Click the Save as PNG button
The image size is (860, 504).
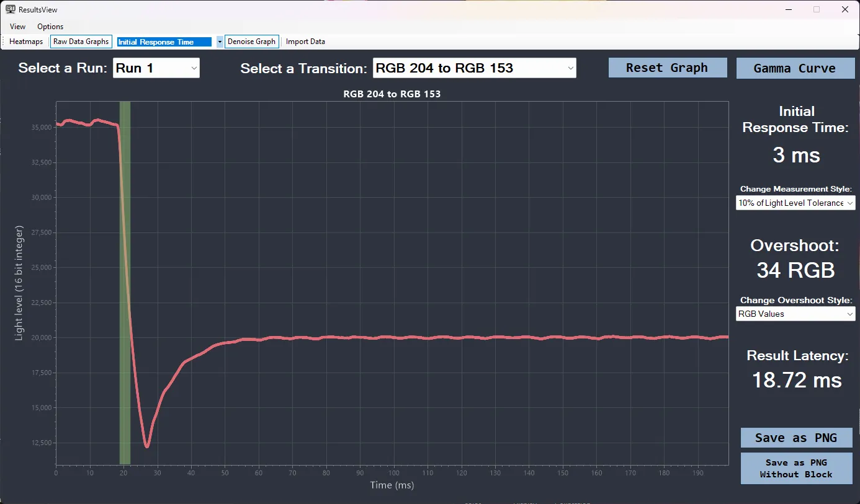coord(795,438)
